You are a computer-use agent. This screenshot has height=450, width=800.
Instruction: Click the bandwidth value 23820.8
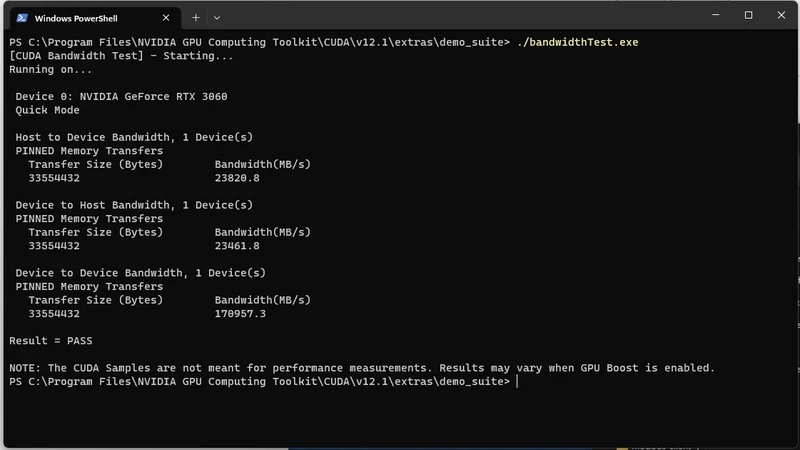[x=237, y=178]
